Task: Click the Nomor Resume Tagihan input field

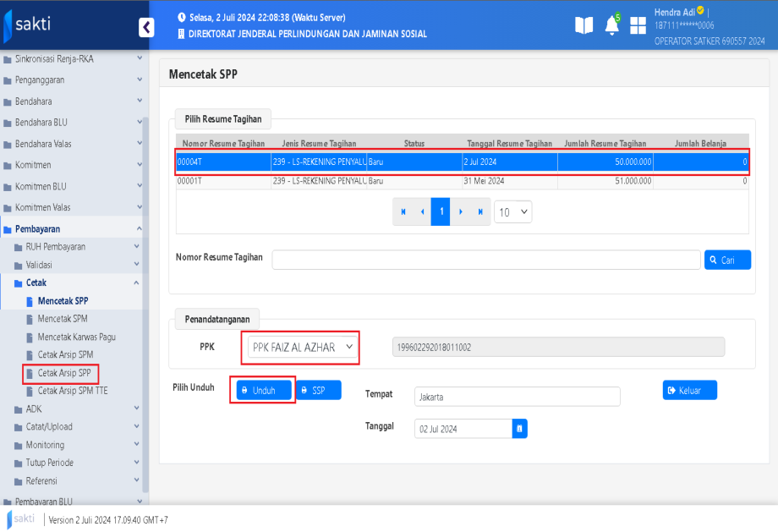Action: click(x=485, y=260)
